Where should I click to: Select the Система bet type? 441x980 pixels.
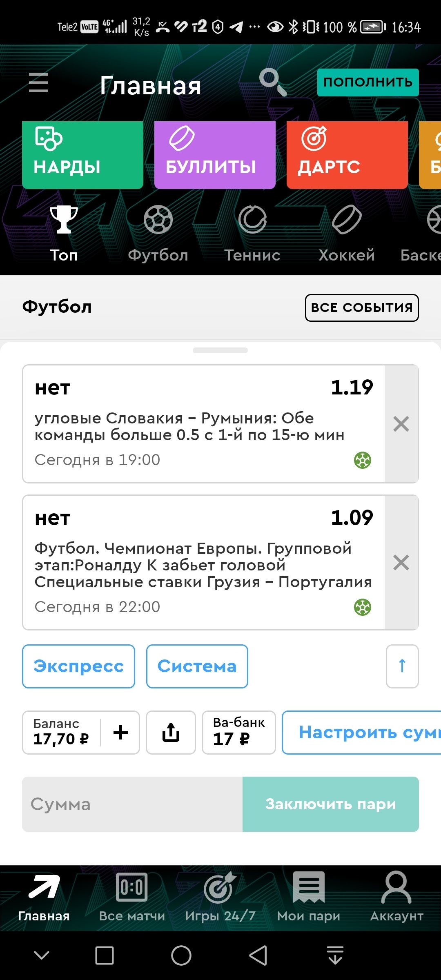pyautogui.click(x=197, y=666)
